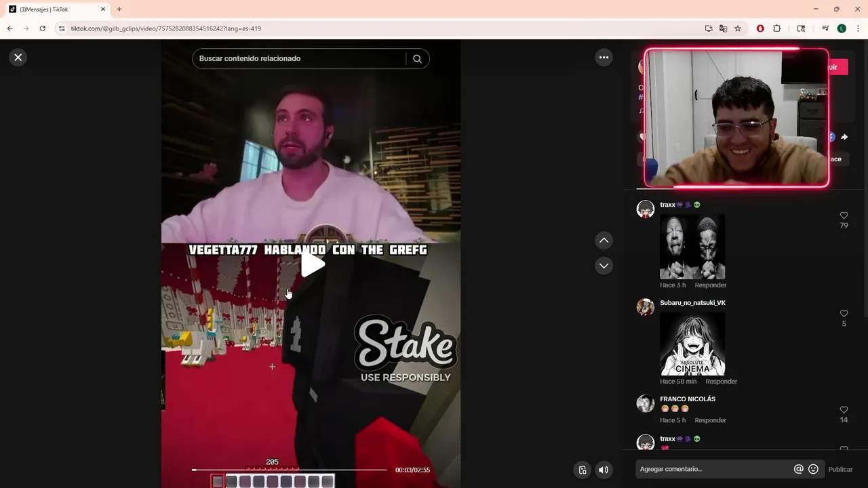View the 'Absolute Cinema' image comment

point(692,344)
